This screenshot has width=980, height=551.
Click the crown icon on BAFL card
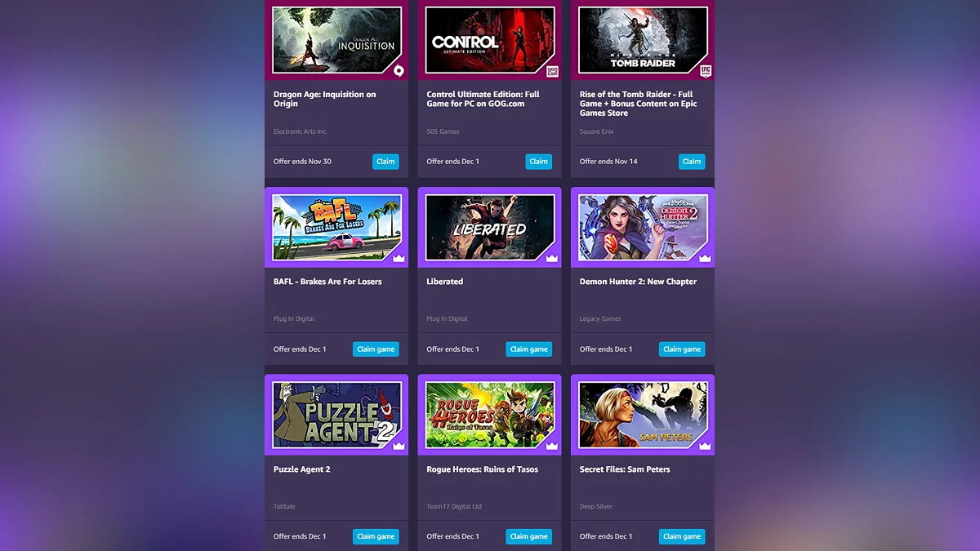(x=399, y=258)
